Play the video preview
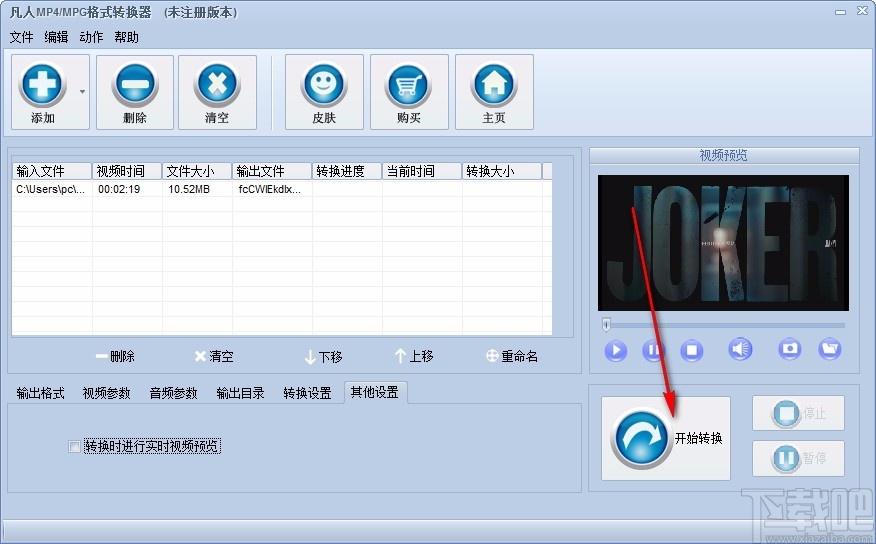The width and height of the screenshot is (876, 544). [x=616, y=350]
